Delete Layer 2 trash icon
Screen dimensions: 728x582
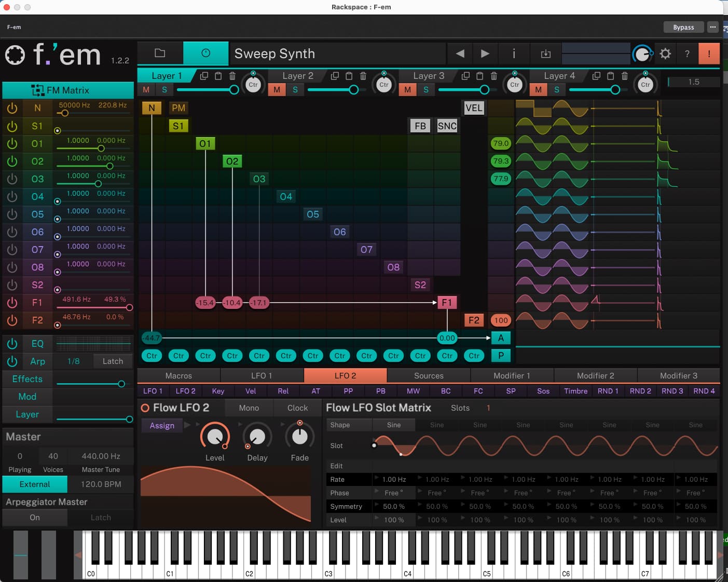[x=363, y=76]
